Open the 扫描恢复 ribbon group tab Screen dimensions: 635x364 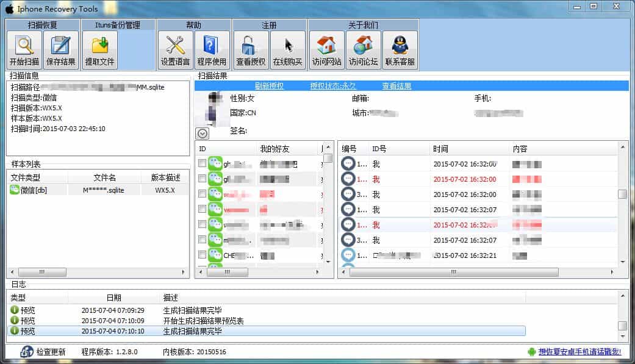43,25
